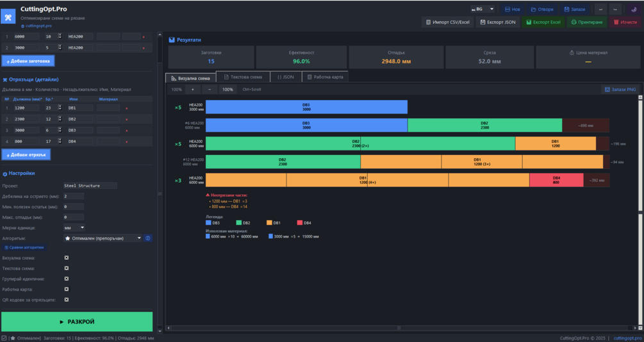Click the green РАЗКРОЙ button
644x342 pixels.
tap(77, 322)
